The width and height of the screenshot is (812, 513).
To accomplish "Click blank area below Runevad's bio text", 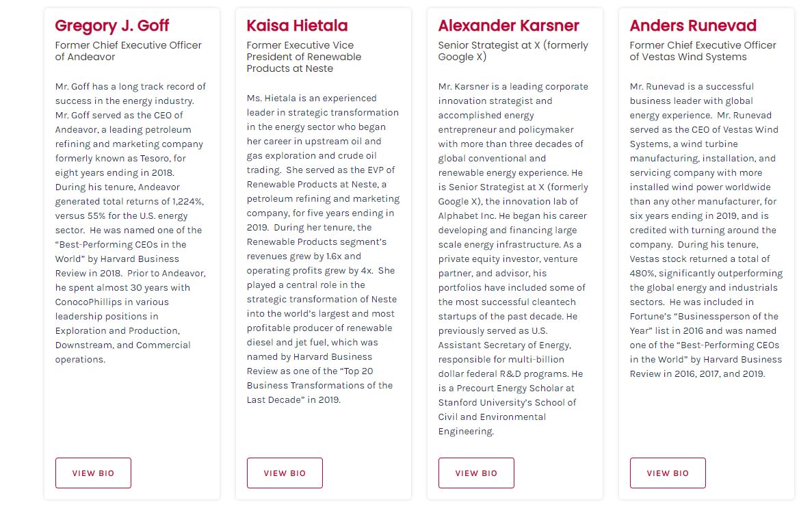I will coord(706,417).
